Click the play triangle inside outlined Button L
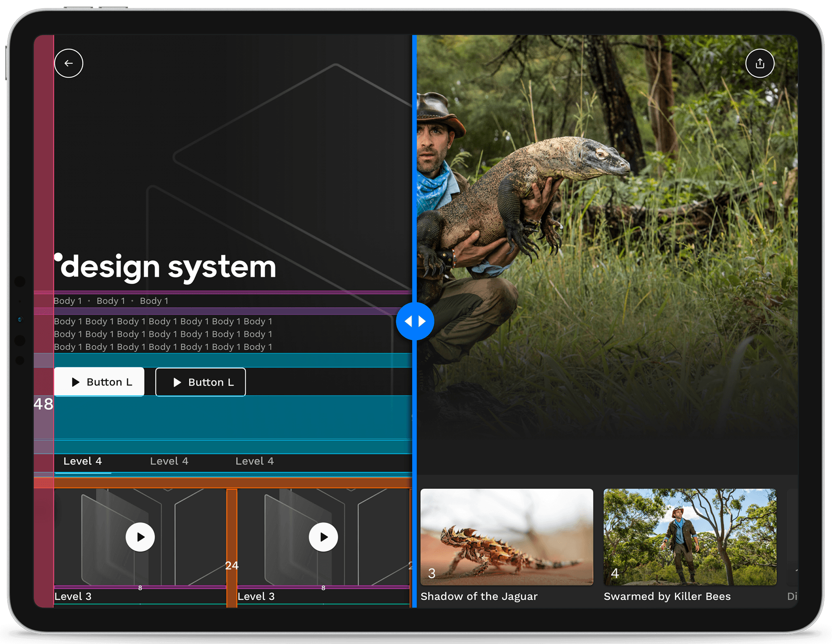 point(177,382)
